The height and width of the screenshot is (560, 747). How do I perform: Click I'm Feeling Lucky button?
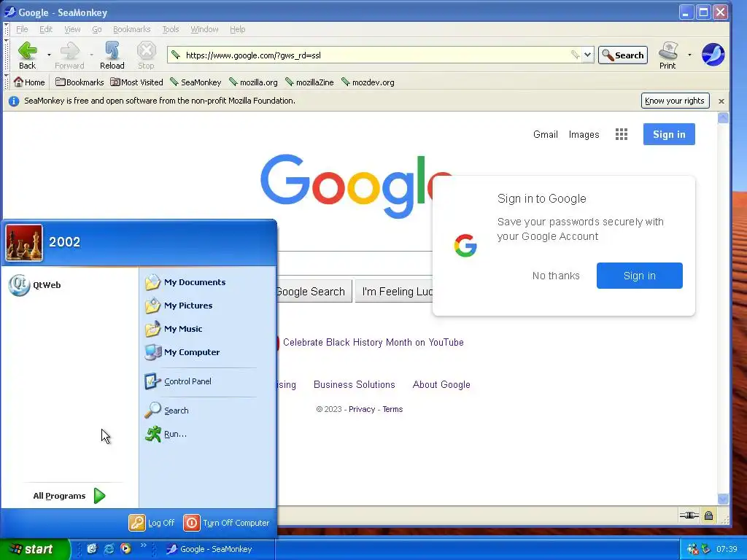pyautogui.click(x=394, y=292)
